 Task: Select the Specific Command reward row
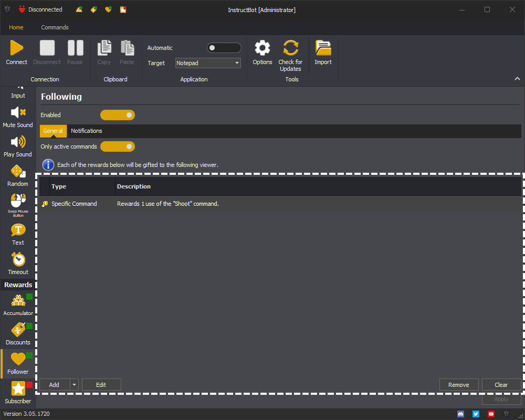pyautogui.click(x=280, y=204)
